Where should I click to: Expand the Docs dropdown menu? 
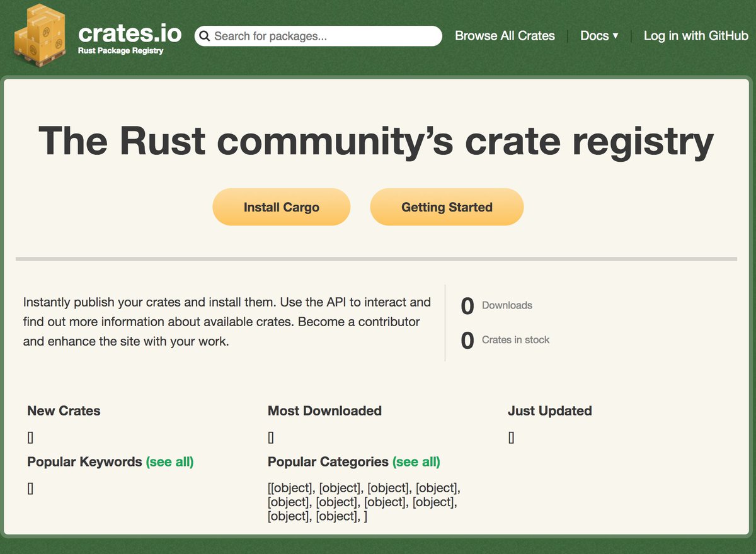(599, 36)
